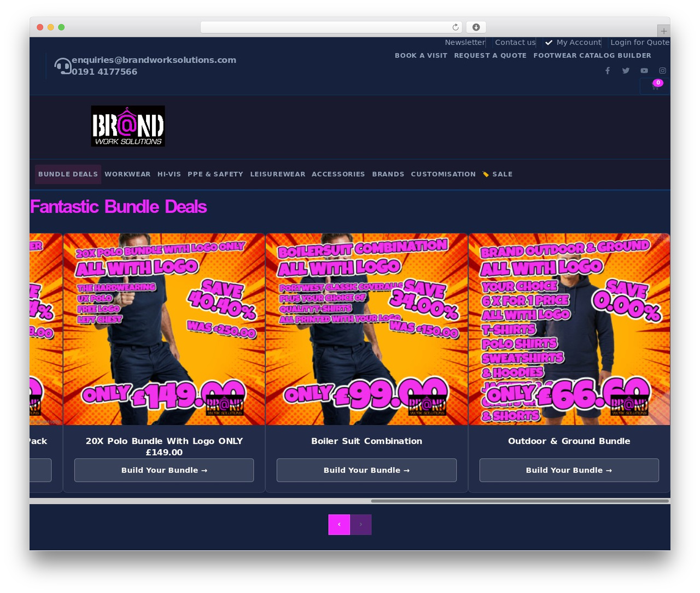Click the browser reload icon
The width and height of the screenshot is (700, 593).
point(456,27)
